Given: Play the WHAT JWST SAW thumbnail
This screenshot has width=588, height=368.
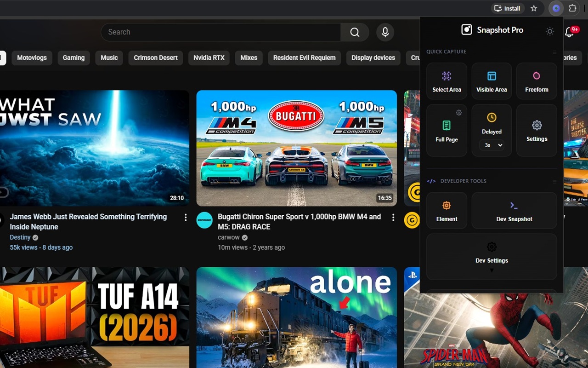Looking at the screenshot, I should 95,148.
